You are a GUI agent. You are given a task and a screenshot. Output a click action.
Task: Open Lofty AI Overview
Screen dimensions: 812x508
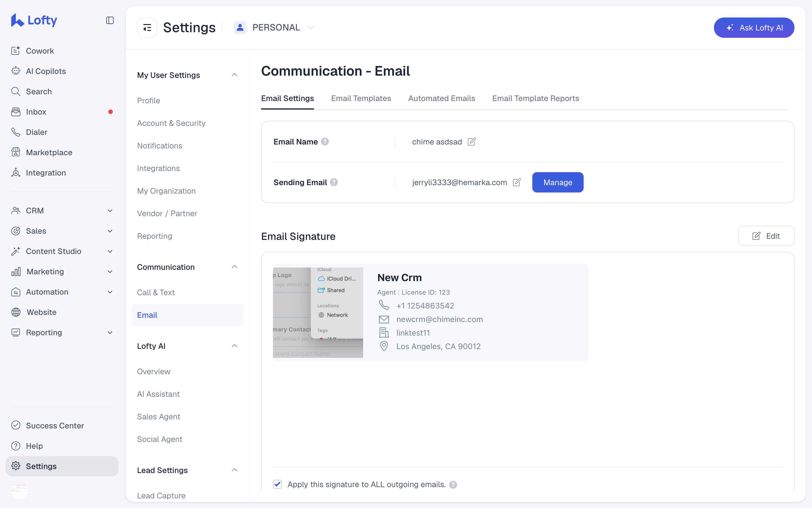[154, 371]
